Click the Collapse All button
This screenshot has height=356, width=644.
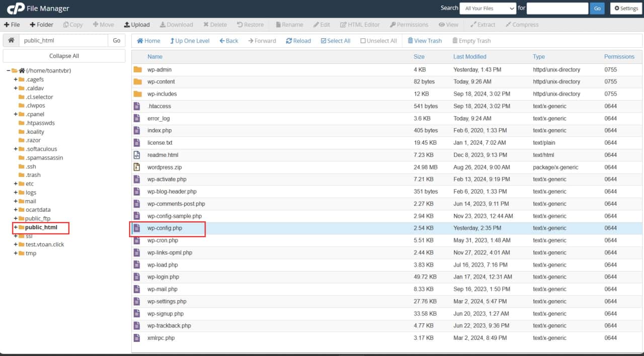(64, 56)
